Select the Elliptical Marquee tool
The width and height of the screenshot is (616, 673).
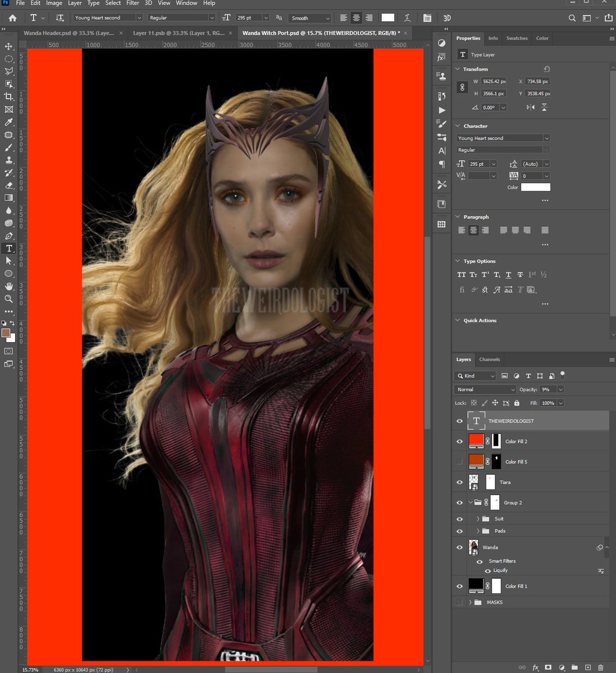[9, 59]
